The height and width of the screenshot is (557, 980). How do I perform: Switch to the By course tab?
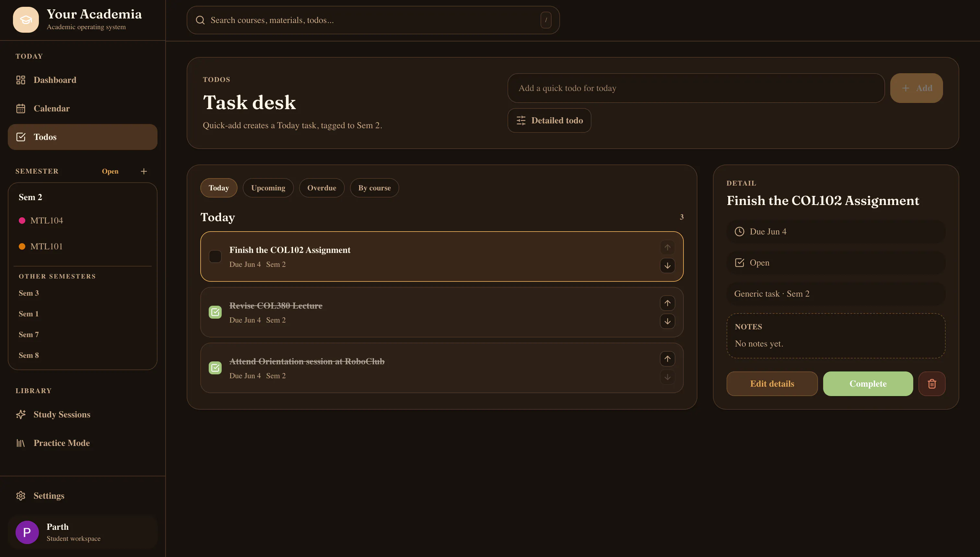coord(374,188)
